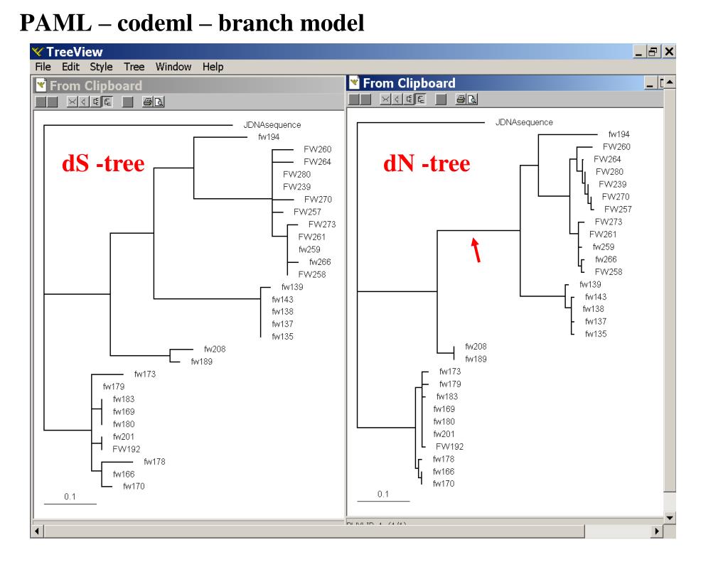The height and width of the screenshot is (562, 728).
Task: Click the vertical scrollbar up arrow
Action: pos(670,82)
